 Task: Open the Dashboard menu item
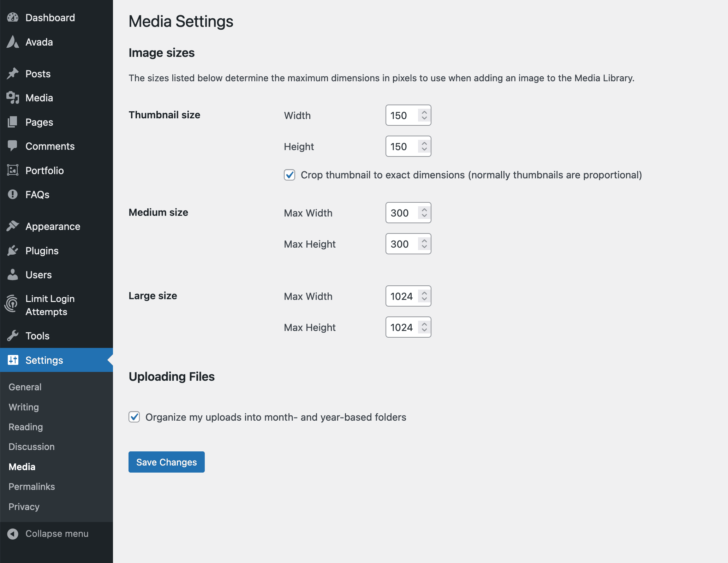pos(56,18)
